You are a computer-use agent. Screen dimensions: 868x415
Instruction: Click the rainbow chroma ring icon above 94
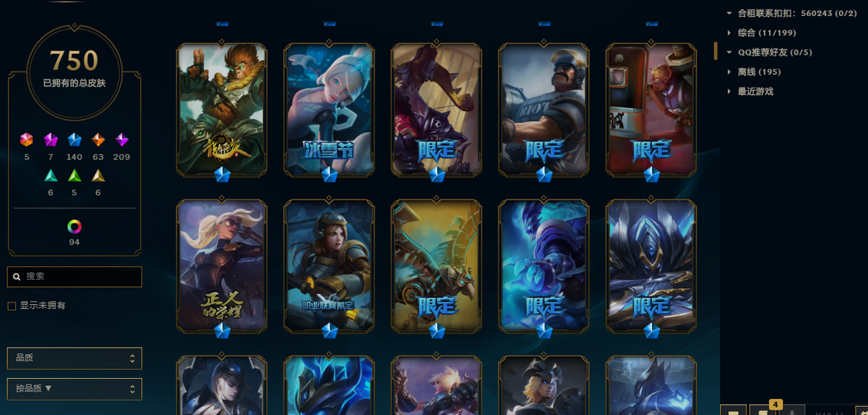click(x=74, y=227)
